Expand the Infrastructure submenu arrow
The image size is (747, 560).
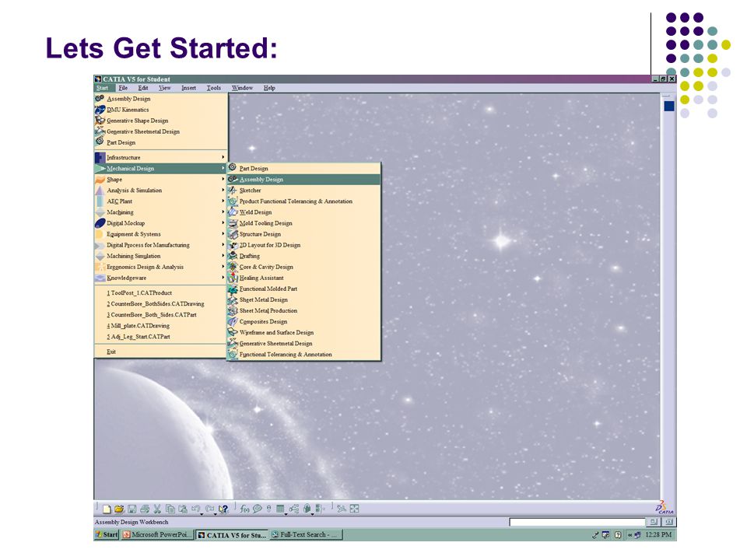point(223,157)
